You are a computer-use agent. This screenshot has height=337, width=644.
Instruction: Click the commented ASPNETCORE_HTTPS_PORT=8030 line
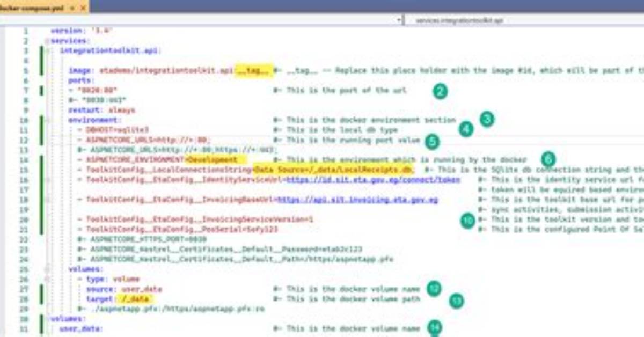click(x=142, y=239)
